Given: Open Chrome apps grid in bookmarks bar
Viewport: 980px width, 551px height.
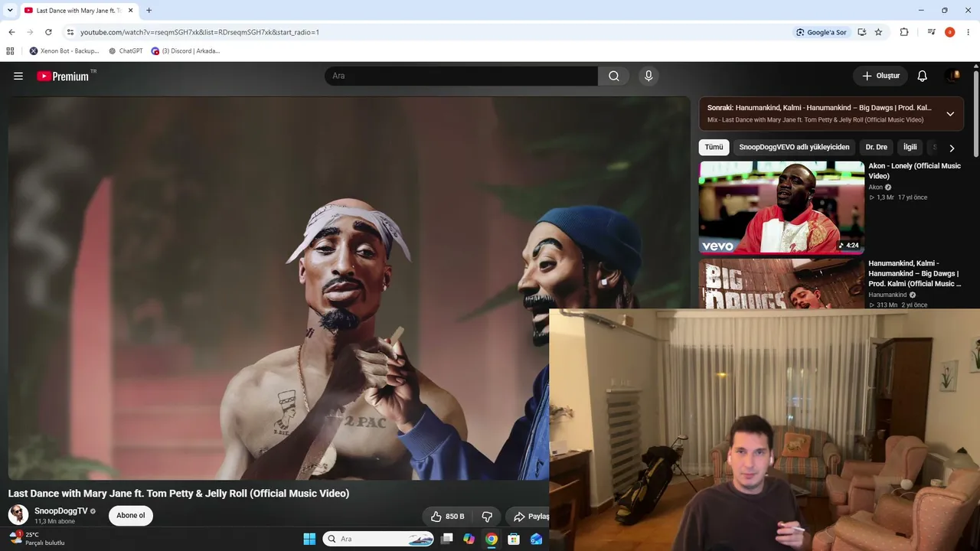Looking at the screenshot, I should [x=10, y=51].
